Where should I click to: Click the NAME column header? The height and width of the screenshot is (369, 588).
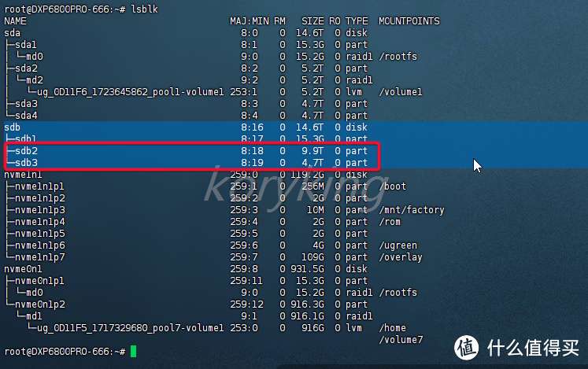click(x=15, y=21)
